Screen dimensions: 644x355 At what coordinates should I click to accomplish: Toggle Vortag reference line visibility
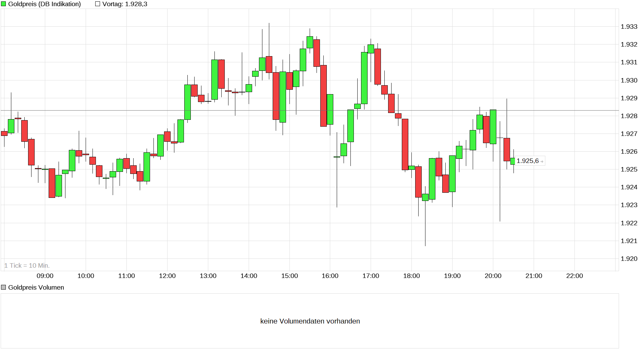97,4
